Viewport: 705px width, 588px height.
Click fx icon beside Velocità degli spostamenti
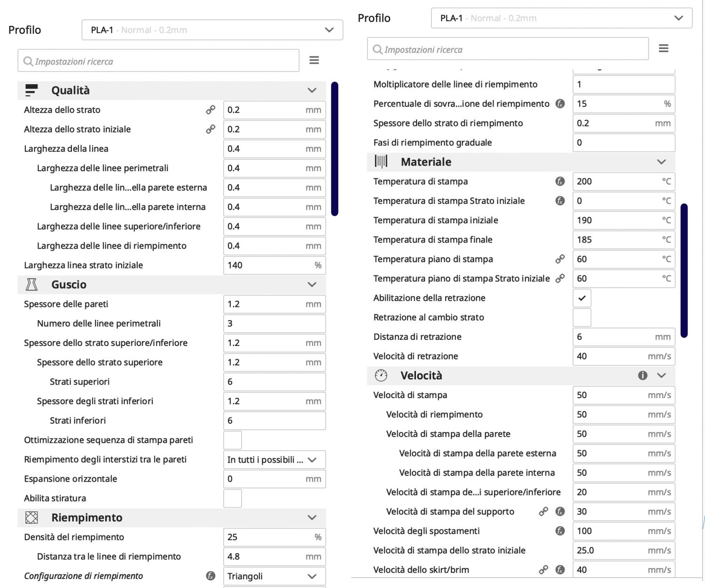[560, 531]
